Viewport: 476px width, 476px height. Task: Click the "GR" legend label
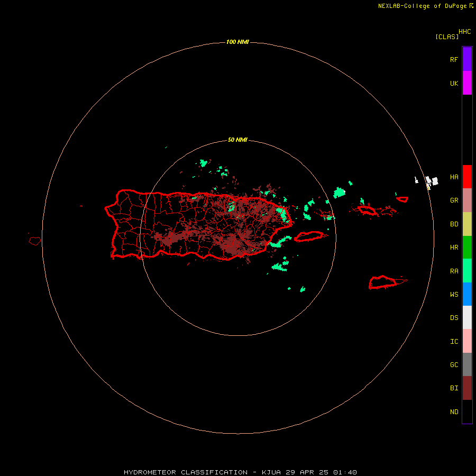[x=454, y=200]
